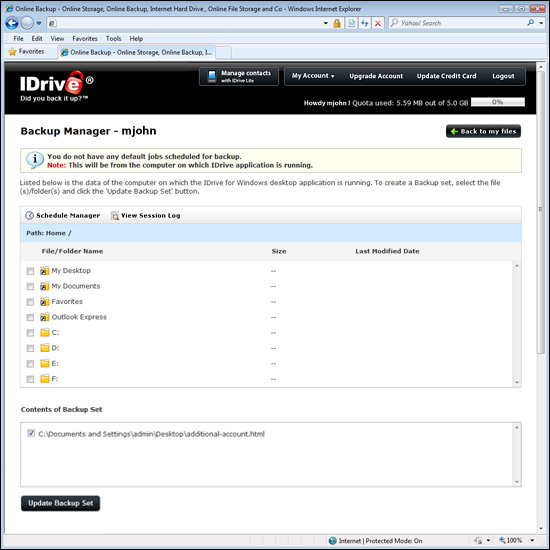Click the F: drive folder icon

tap(45, 378)
